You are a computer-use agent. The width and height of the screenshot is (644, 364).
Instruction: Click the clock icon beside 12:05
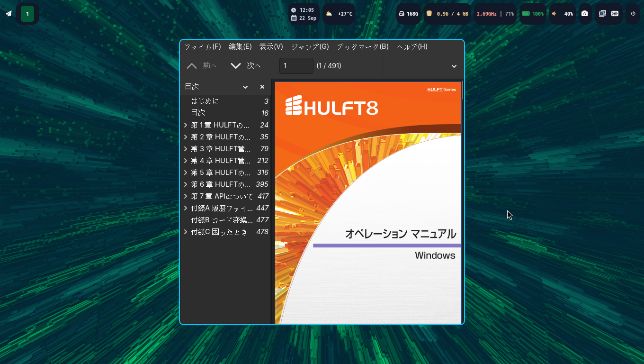pyautogui.click(x=294, y=10)
